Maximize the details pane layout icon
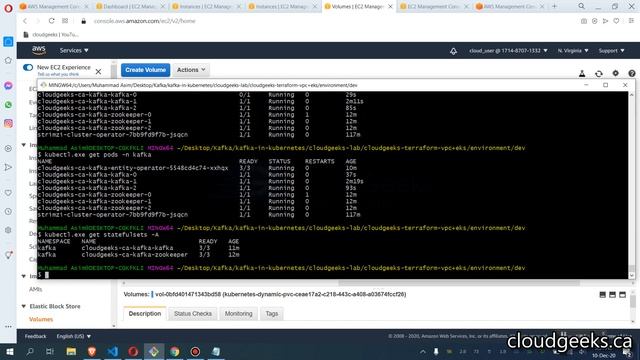This screenshot has height=360, width=640. coord(622,294)
